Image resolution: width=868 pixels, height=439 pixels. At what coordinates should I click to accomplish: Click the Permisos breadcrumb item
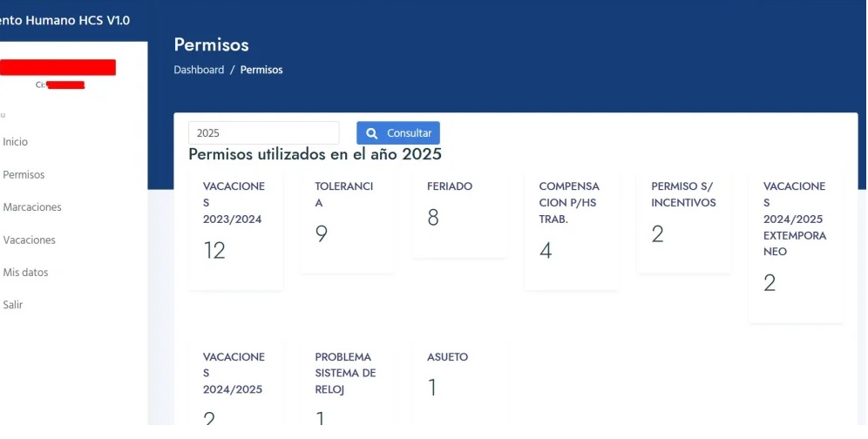point(261,70)
